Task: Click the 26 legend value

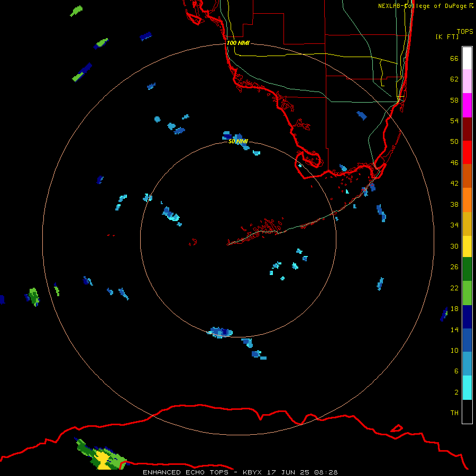Action: click(x=454, y=267)
